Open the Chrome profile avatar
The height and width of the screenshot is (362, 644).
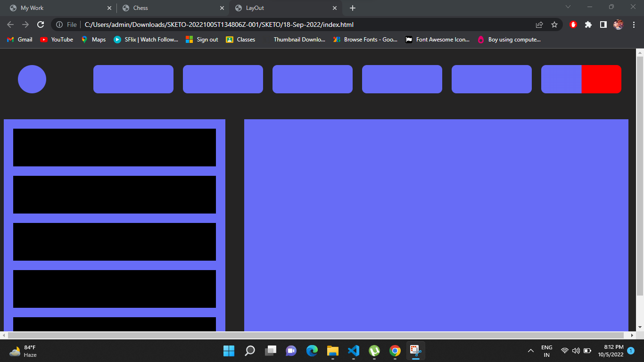[619, 25]
